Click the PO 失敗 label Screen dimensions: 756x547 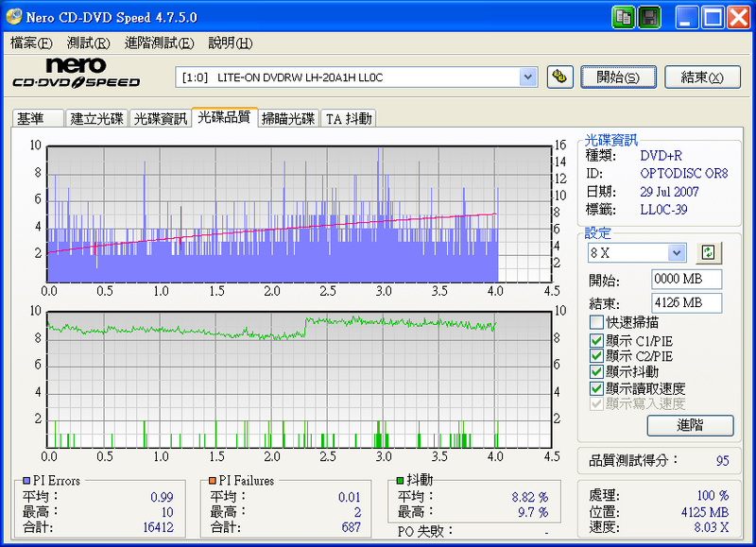424,531
